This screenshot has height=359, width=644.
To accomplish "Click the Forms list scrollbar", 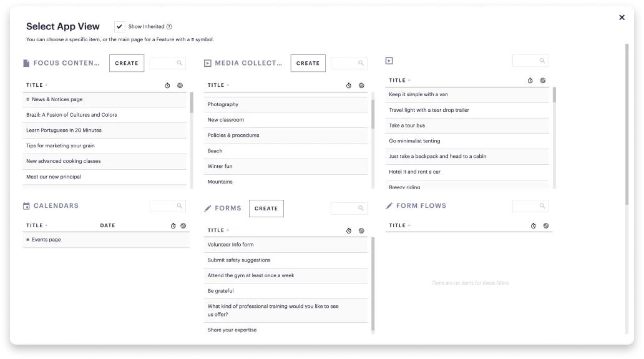I will point(373,284).
